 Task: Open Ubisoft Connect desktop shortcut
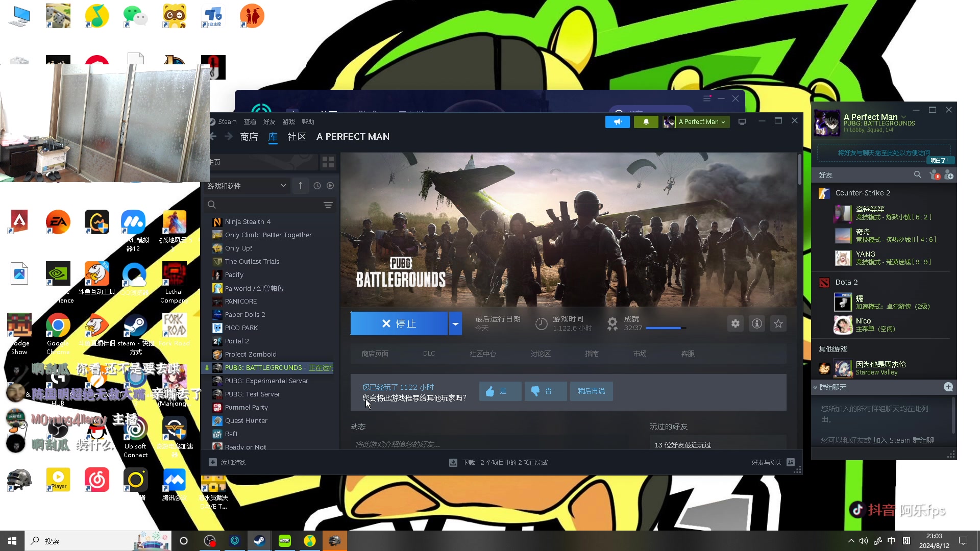(135, 437)
